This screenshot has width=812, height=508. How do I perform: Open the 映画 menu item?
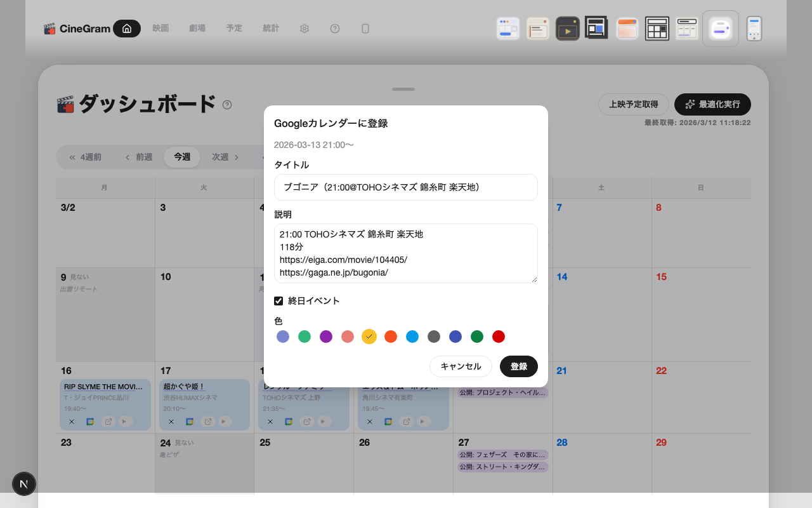pos(161,29)
